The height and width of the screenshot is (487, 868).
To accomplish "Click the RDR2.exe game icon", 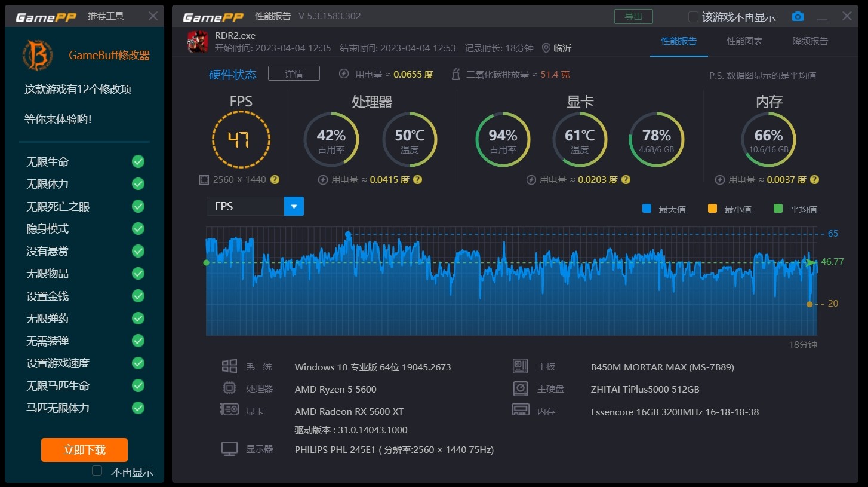I will [198, 42].
